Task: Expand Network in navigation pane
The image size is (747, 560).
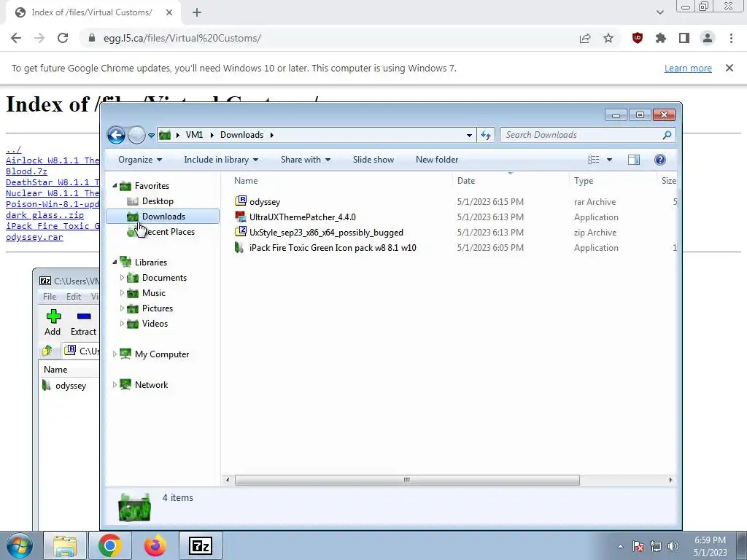Action: point(115,384)
